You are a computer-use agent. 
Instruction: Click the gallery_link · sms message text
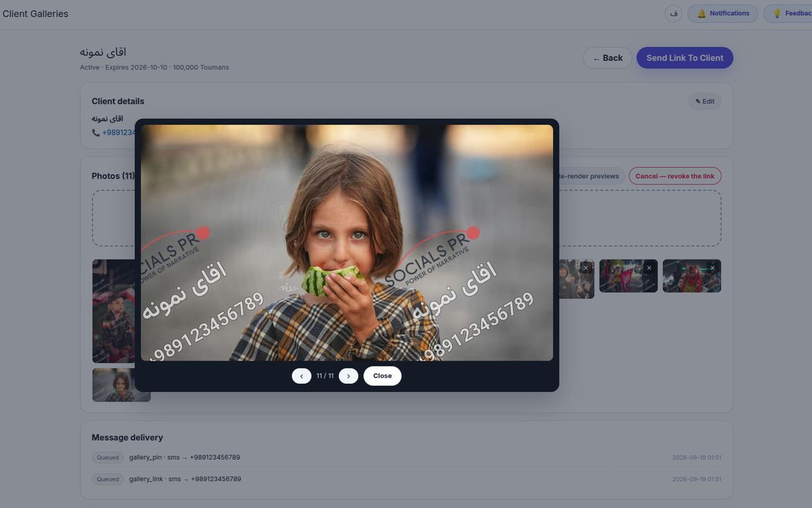click(185, 479)
